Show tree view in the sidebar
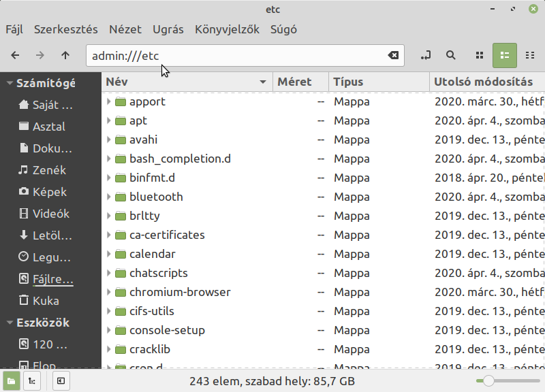 coord(32,381)
